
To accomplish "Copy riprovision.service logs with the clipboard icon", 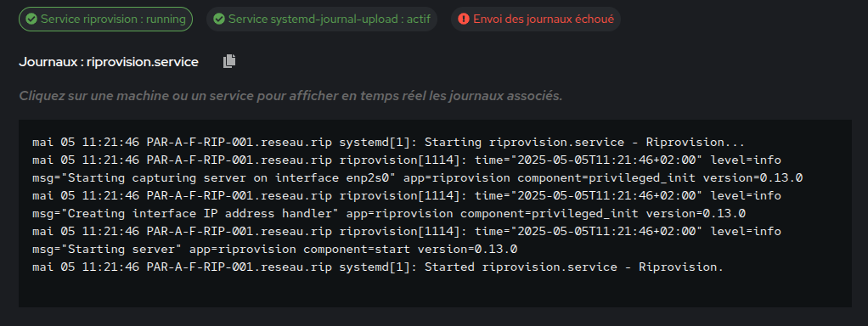I will (x=229, y=61).
